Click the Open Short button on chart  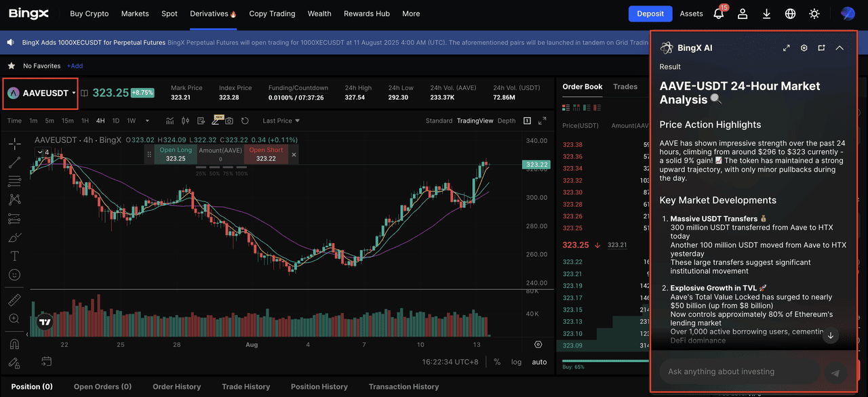[266, 154]
